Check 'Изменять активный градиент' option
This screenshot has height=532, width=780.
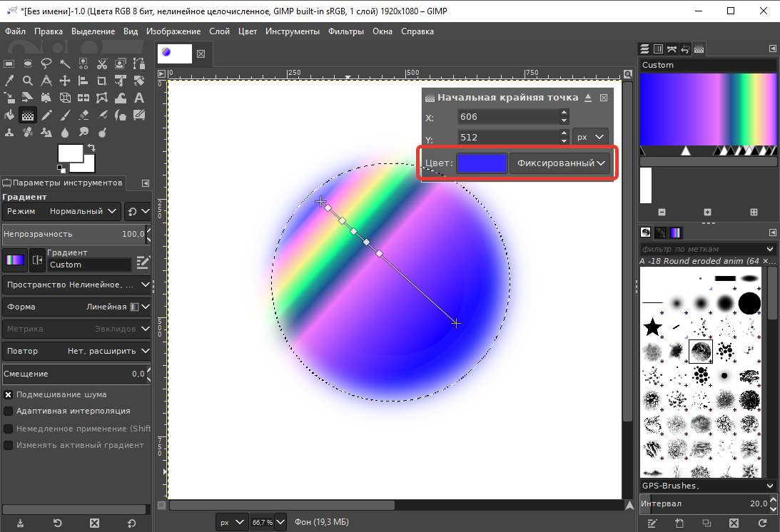point(9,445)
